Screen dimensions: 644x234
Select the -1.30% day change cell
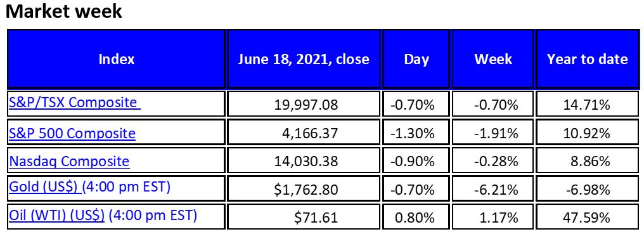(416, 133)
